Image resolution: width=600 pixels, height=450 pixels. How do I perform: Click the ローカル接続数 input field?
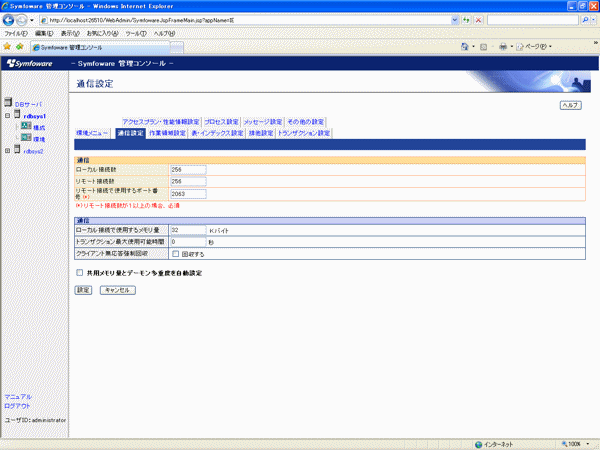point(188,170)
